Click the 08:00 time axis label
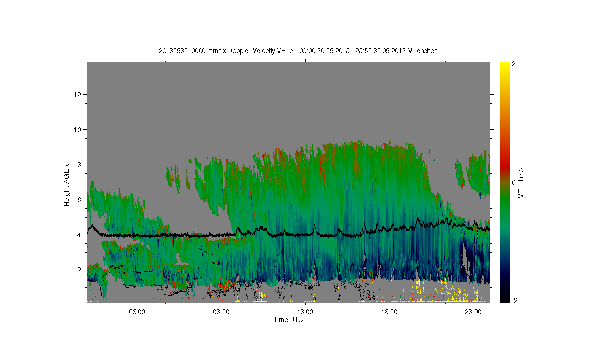 pyautogui.click(x=221, y=312)
